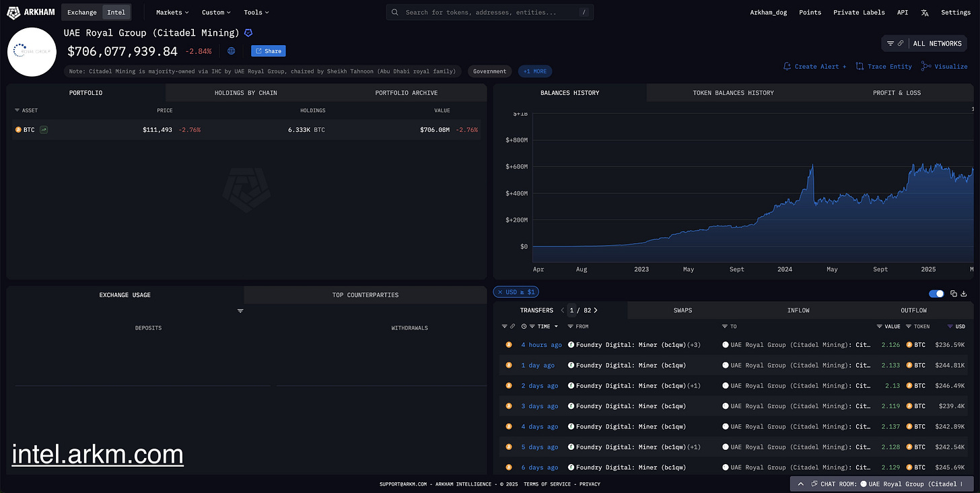Open the Tools dropdown menu
Image resolution: width=980 pixels, height=493 pixels.
pyautogui.click(x=256, y=12)
